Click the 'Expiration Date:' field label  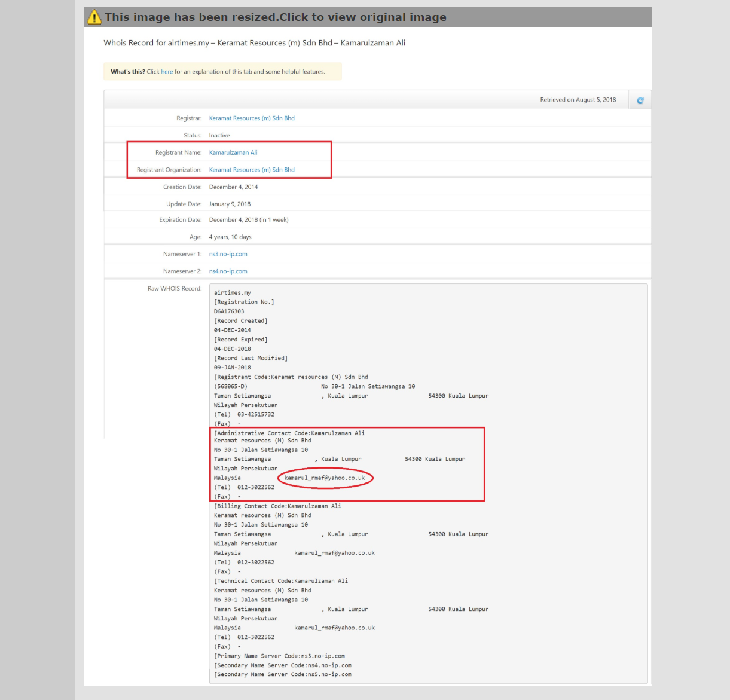(x=181, y=220)
